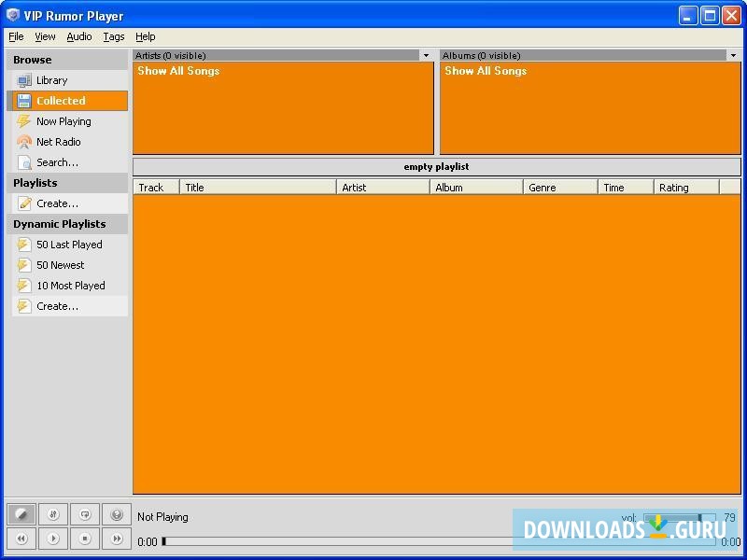Create a new dynamic playlist
The image size is (747, 560).
pos(69,306)
